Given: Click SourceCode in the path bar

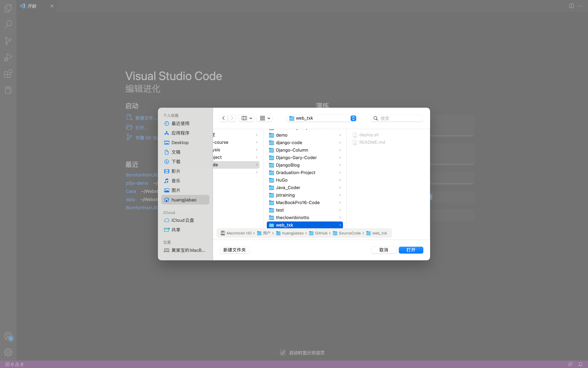Looking at the screenshot, I should pos(347,233).
